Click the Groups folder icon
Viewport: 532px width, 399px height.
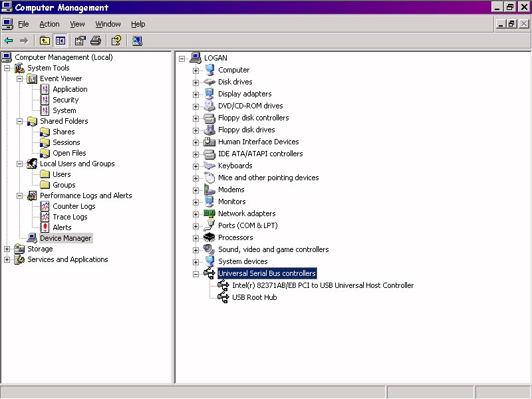pos(45,185)
